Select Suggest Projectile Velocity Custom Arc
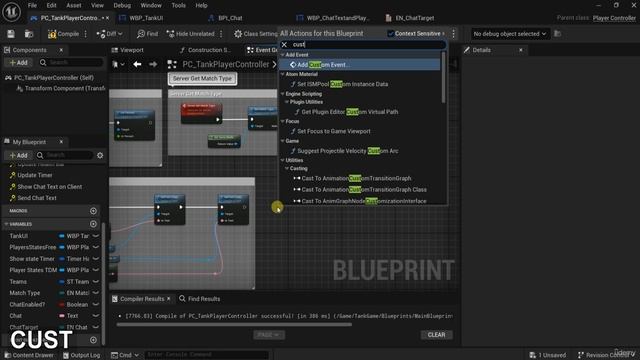Viewport: 640px width, 360px height. click(347, 151)
